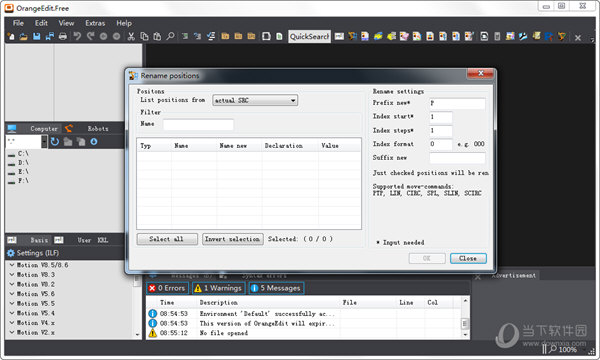
Task: Click the Prefix new input field
Action: (x=457, y=103)
